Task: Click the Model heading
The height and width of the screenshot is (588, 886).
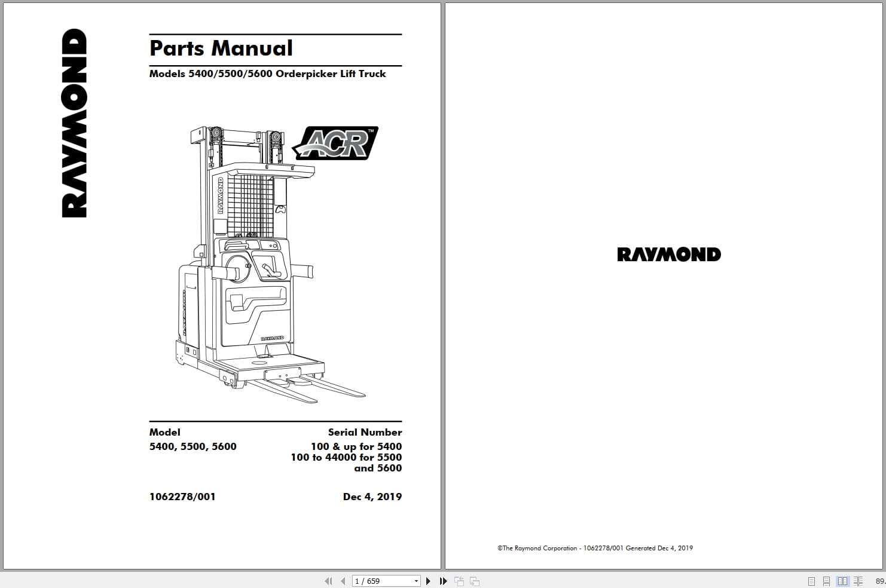Action: (165, 432)
